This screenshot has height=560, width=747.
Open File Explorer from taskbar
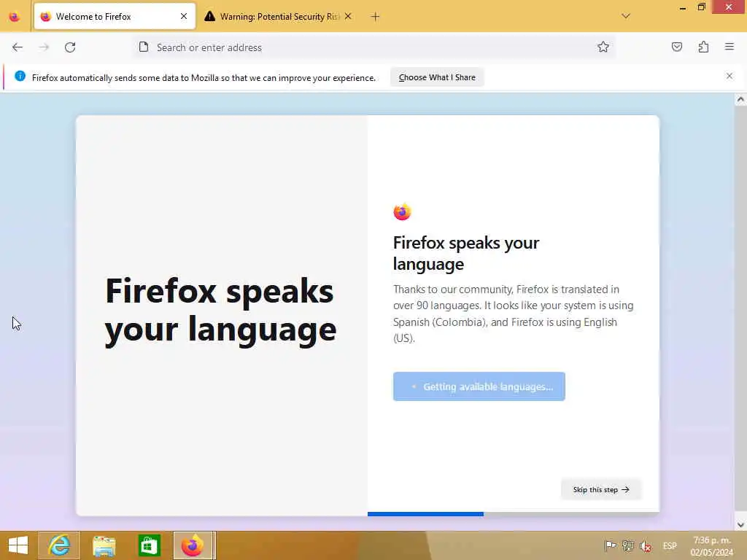(104, 545)
